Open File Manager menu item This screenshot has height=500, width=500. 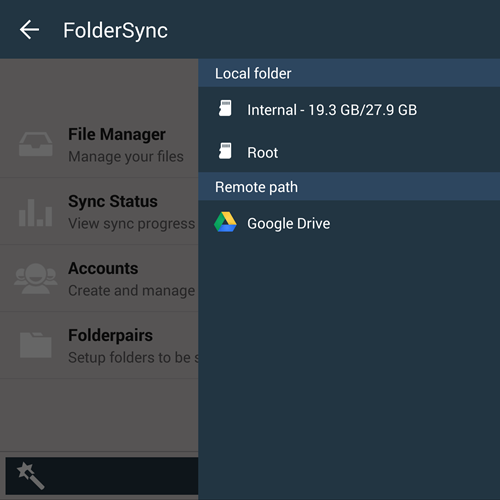99,144
